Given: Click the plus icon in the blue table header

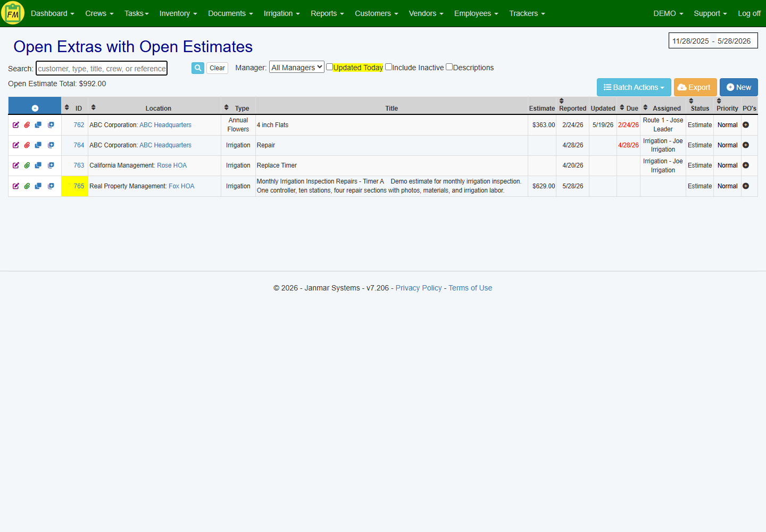Looking at the screenshot, I should pyautogui.click(x=35, y=108).
